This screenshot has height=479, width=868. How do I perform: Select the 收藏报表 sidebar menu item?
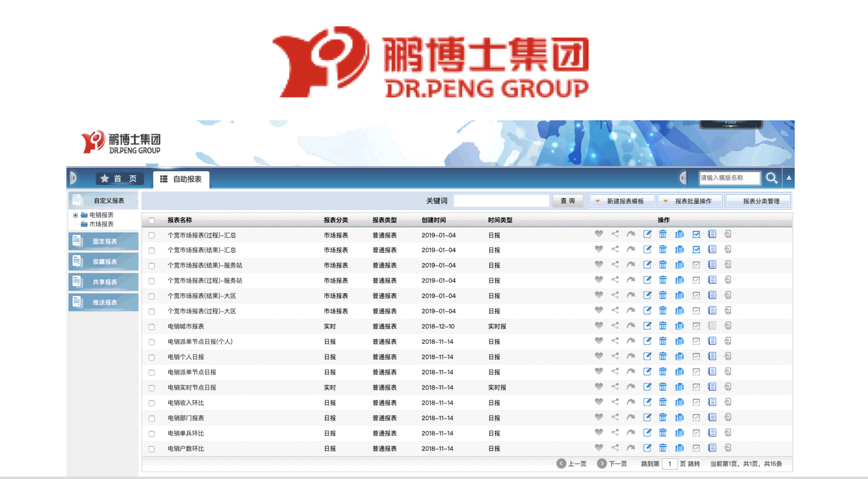pos(104,261)
